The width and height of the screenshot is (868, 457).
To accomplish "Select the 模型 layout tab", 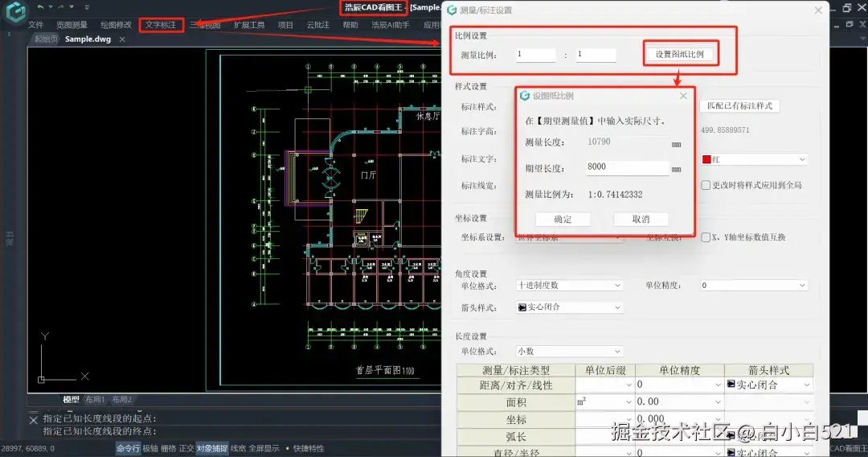I will click(71, 399).
